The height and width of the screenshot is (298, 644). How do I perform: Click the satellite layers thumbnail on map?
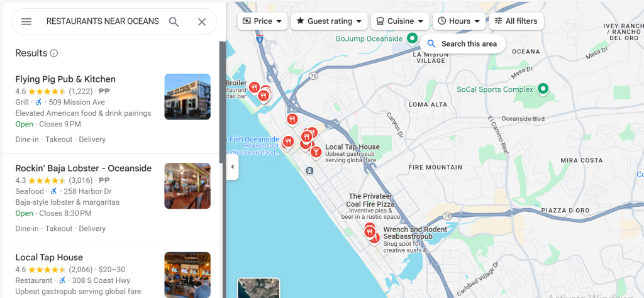[258, 288]
